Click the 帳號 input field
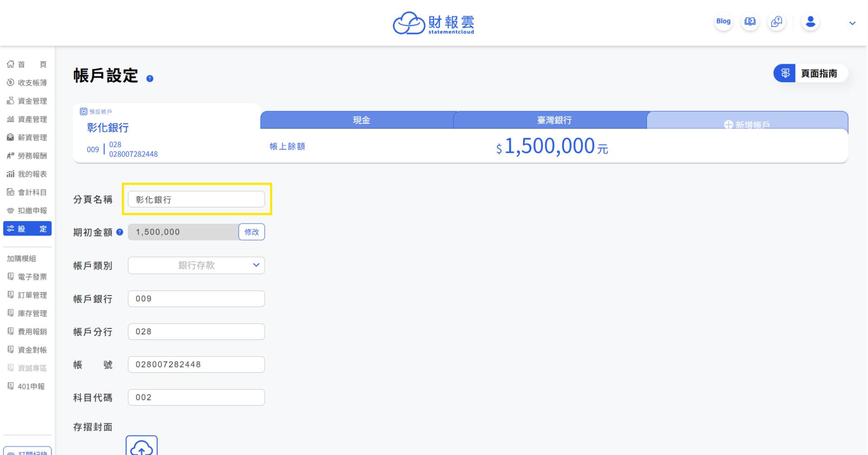This screenshot has height=455, width=868. point(196,365)
